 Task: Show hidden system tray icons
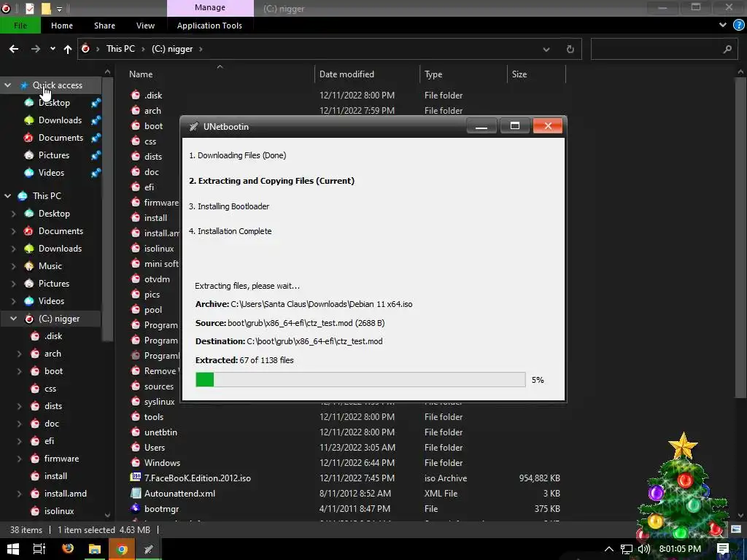pos(609,549)
